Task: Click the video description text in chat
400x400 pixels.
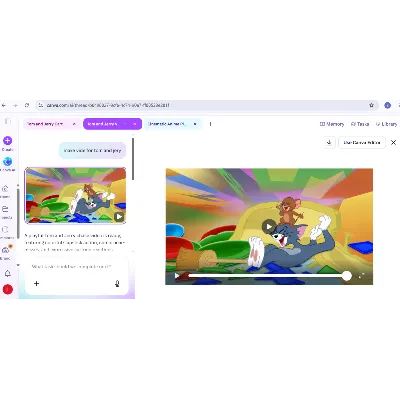Action: pos(75,243)
